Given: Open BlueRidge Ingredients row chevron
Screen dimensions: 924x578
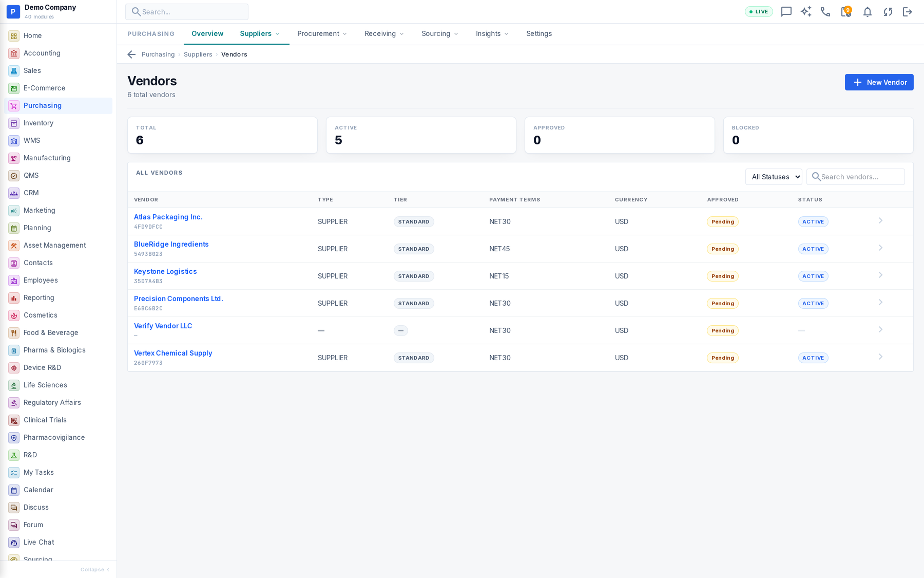Looking at the screenshot, I should 880,248.
